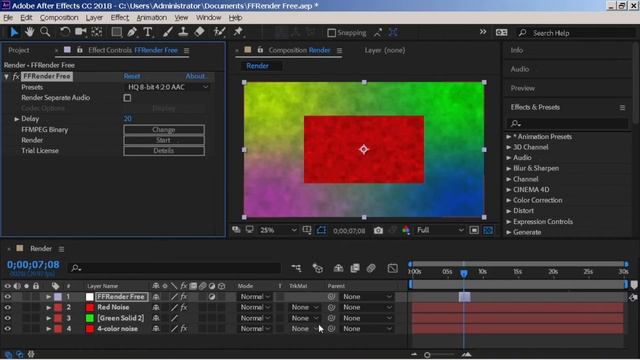Expand the Delay property

coord(16,119)
